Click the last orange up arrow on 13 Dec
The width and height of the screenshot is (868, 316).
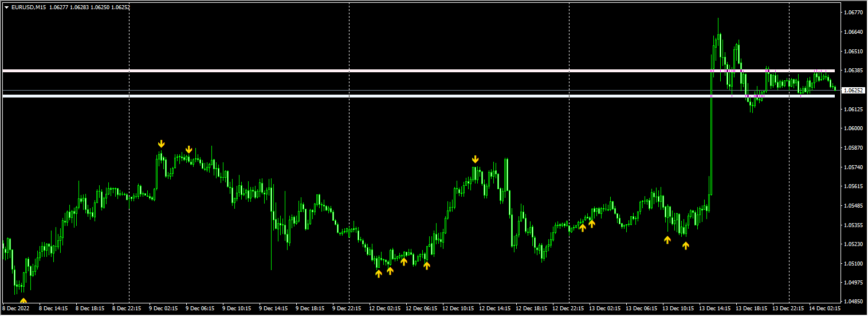(x=686, y=245)
